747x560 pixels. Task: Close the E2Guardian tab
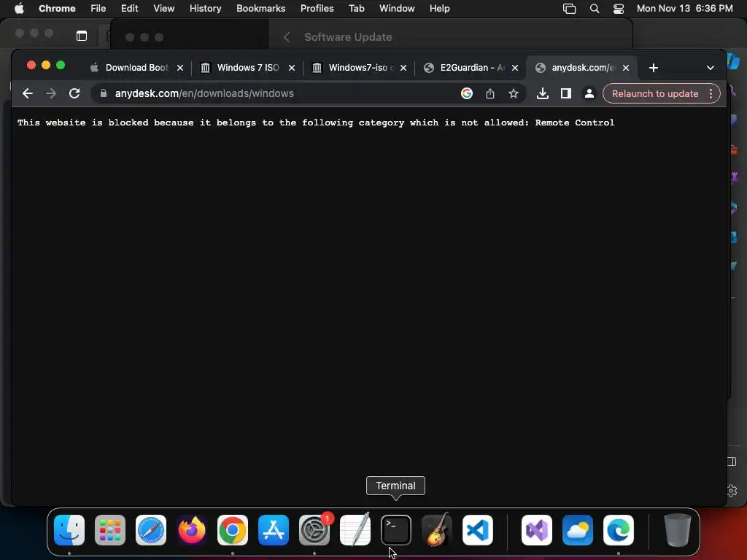(x=515, y=68)
